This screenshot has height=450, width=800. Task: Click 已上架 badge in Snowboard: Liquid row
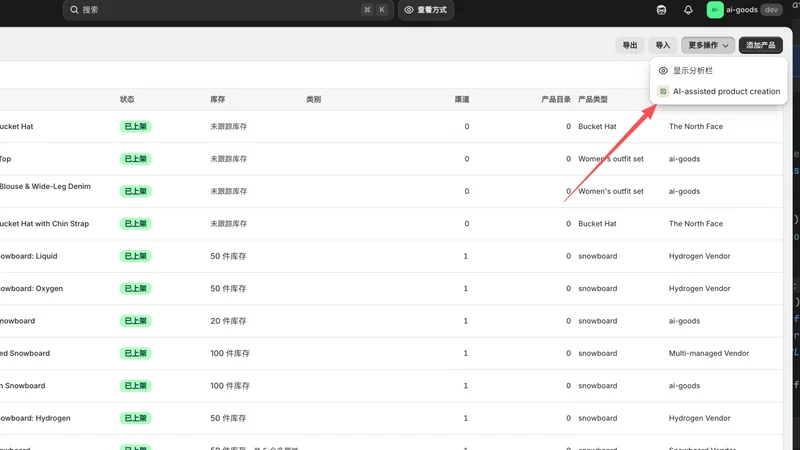coord(135,256)
